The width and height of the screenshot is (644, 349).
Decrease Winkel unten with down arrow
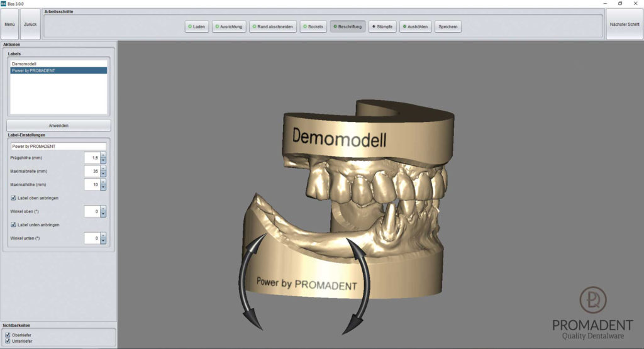click(x=103, y=241)
